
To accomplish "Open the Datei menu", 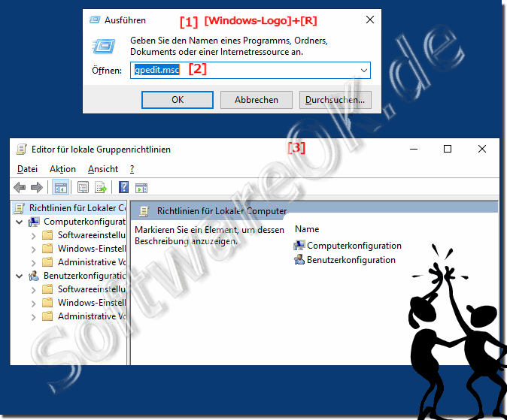I will (28, 169).
